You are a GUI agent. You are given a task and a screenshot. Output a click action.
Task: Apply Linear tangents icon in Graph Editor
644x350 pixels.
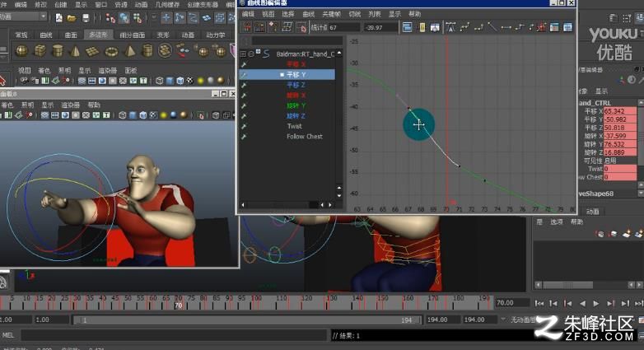tap(492, 27)
